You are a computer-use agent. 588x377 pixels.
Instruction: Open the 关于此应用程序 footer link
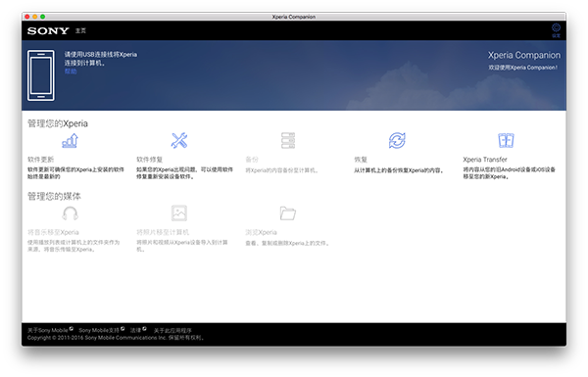pos(172,330)
